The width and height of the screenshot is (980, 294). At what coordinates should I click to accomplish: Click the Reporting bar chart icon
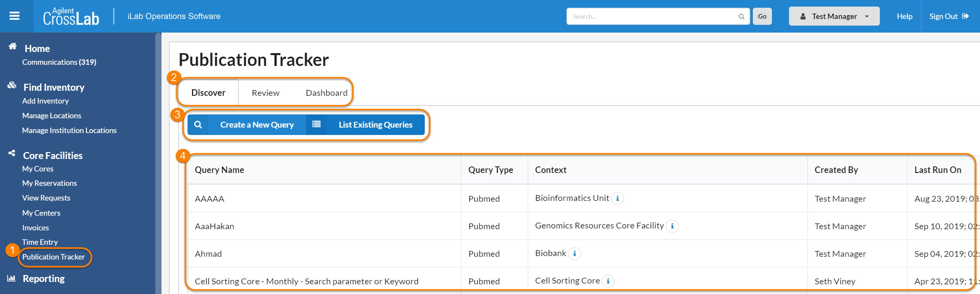12,278
